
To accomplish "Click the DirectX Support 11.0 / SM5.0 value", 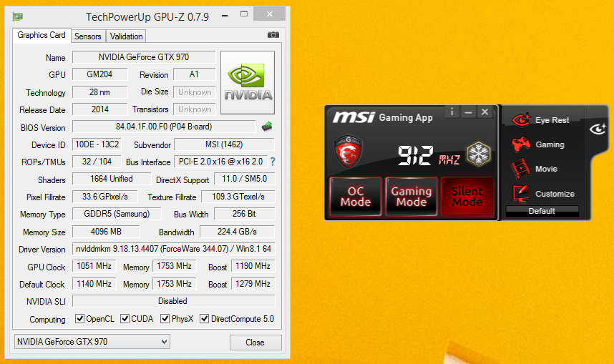I will tap(244, 179).
